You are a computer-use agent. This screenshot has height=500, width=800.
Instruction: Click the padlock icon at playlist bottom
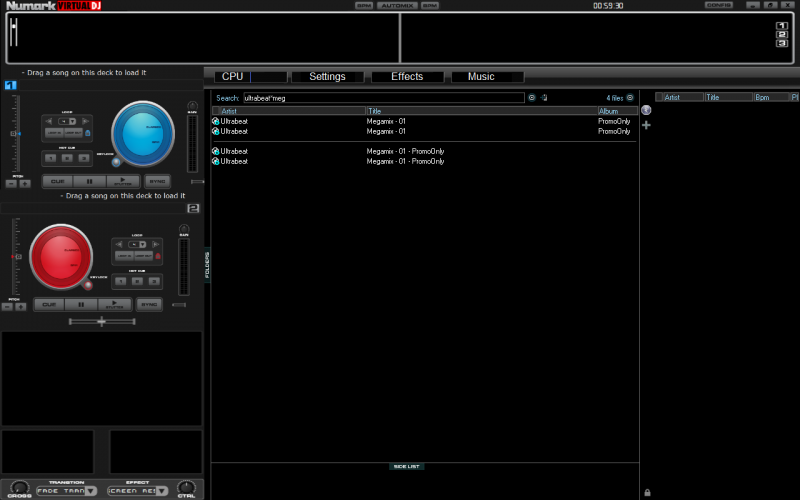pos(647,492)
